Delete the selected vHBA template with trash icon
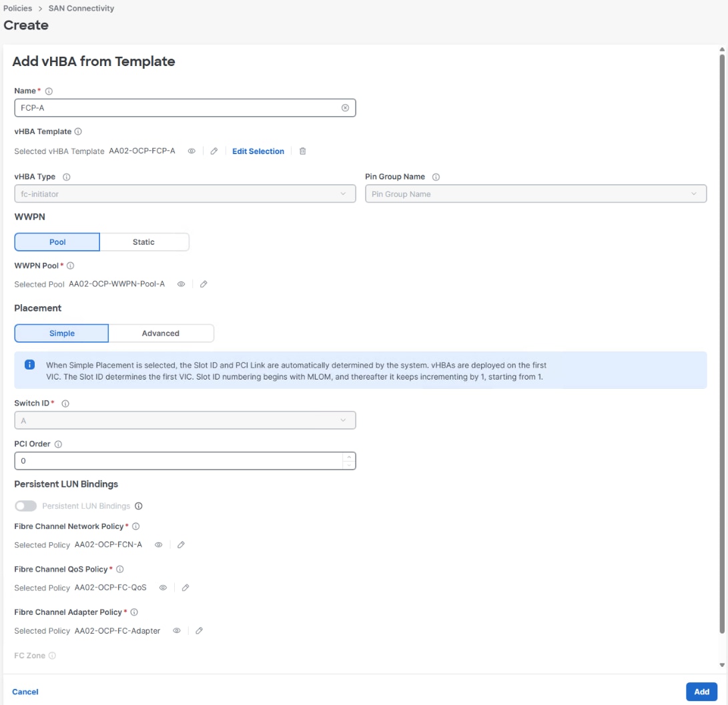The image size is (728, 705). tap(302, 151)
